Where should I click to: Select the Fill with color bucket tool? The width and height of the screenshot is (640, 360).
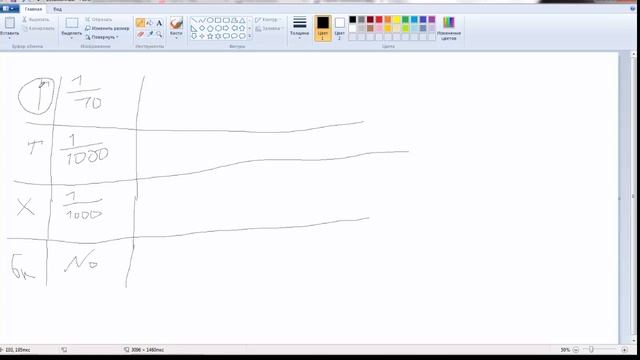tap(150, 23)
